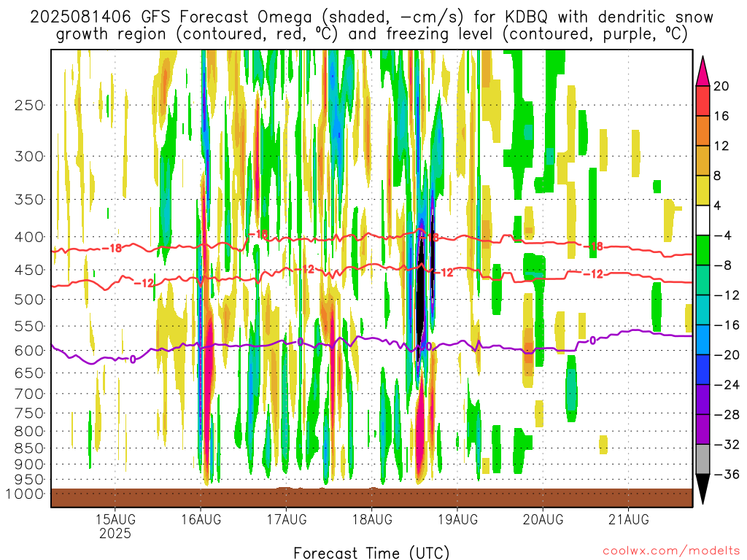
Task: Click the 750 pressure level label
Action: [29, 413]
